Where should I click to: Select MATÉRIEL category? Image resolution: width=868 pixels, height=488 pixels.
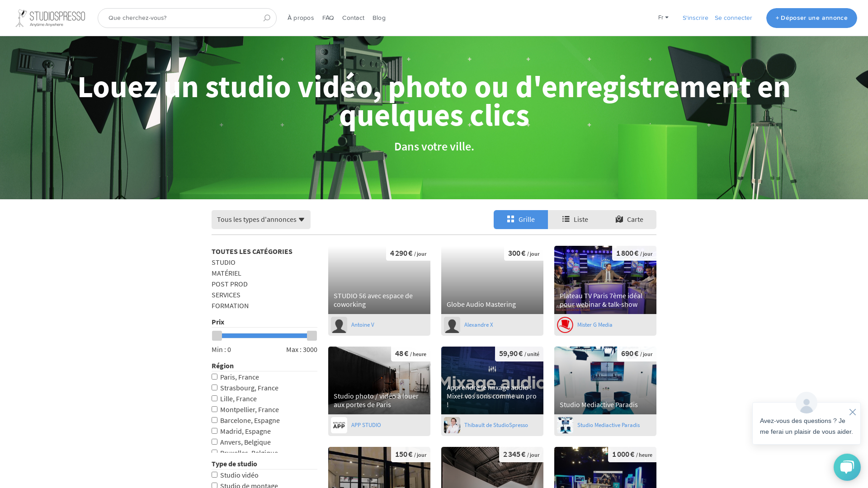(x=226, y=273)
